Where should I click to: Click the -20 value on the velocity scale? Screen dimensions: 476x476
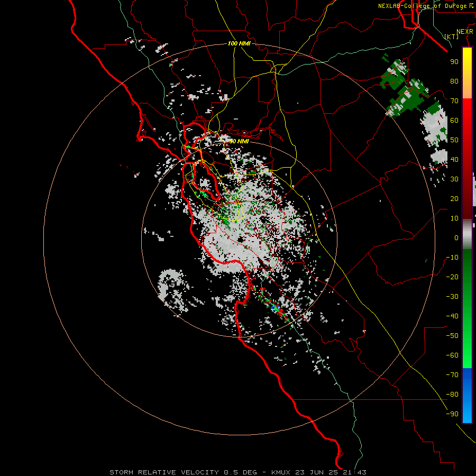[452, 277]
